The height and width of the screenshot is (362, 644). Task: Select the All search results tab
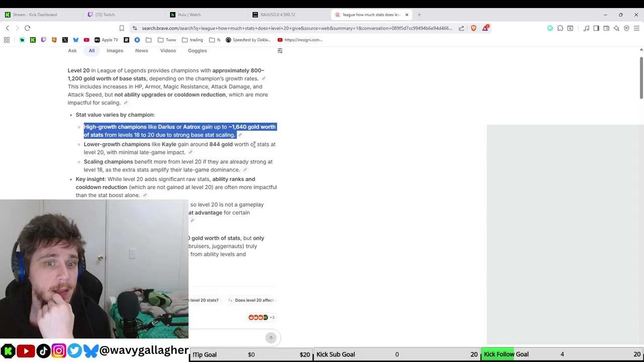click(92, 51)
